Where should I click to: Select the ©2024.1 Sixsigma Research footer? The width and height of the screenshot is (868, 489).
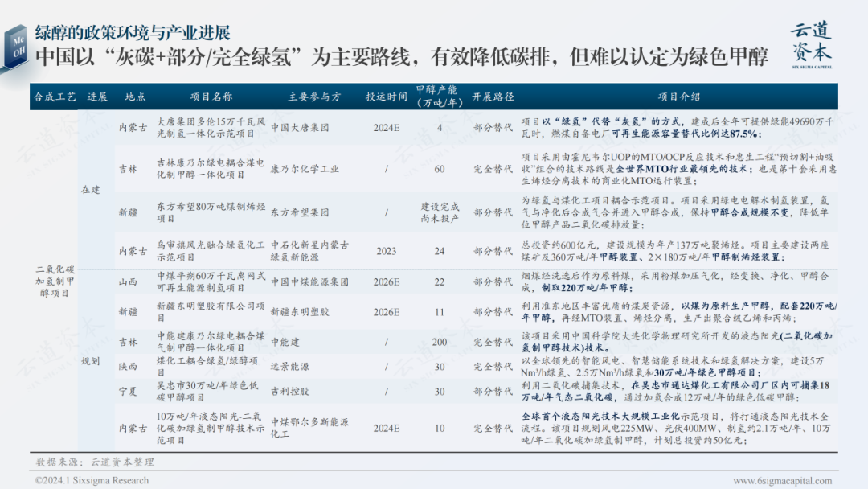click(x=92, y=481)
